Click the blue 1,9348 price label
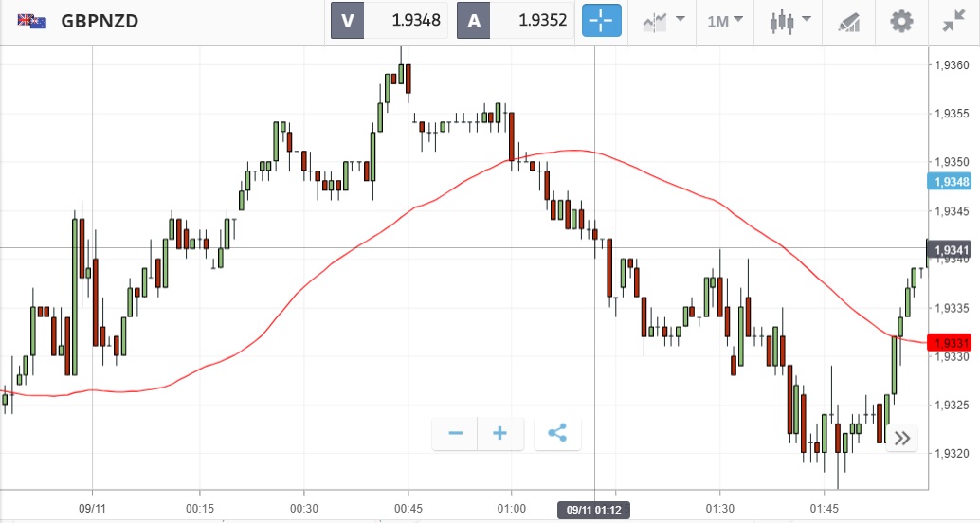The width and height of the screenshot is (980, 523). click(951, 182)
